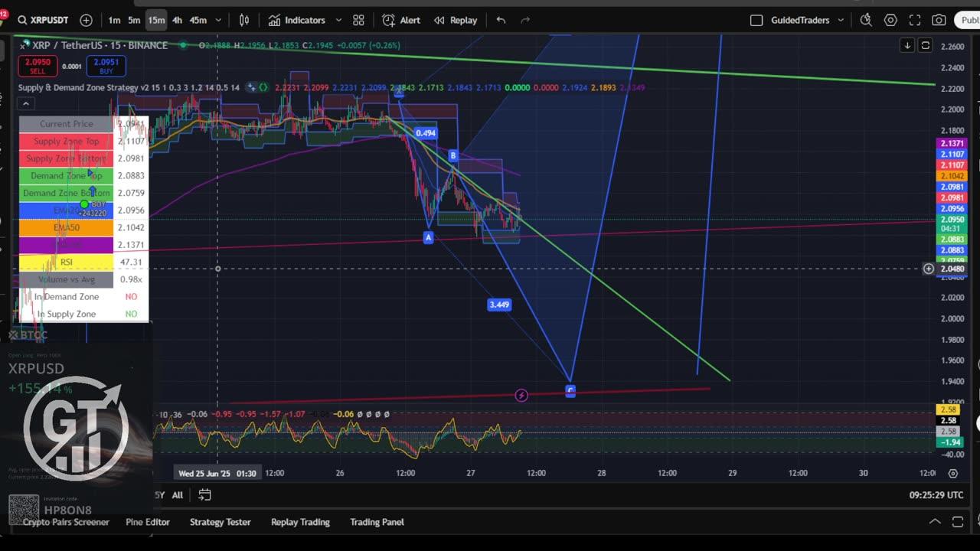Select the All date range
Screen dimensions: 980x551
pos(177,495)
